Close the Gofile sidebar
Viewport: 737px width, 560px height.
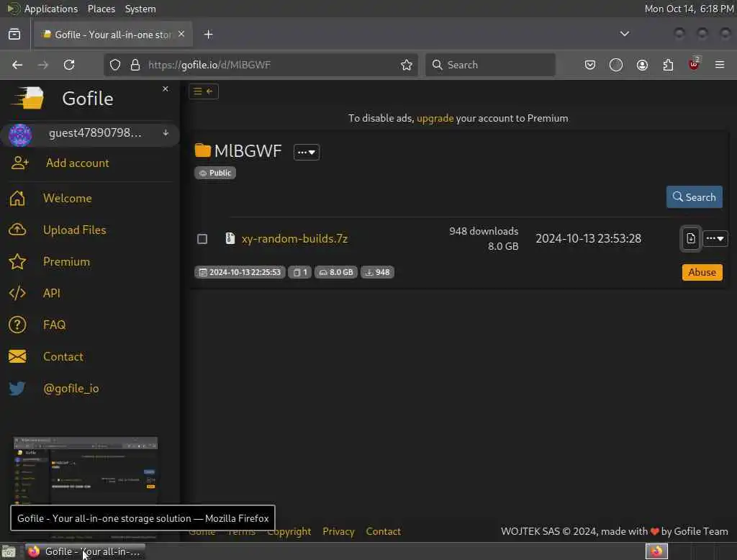[166, 89]
